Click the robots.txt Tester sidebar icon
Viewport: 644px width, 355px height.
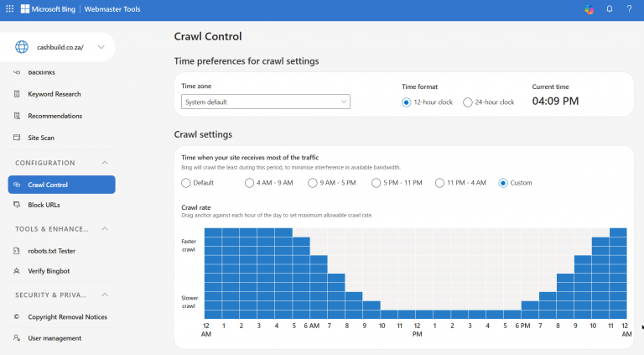point(17,251)
